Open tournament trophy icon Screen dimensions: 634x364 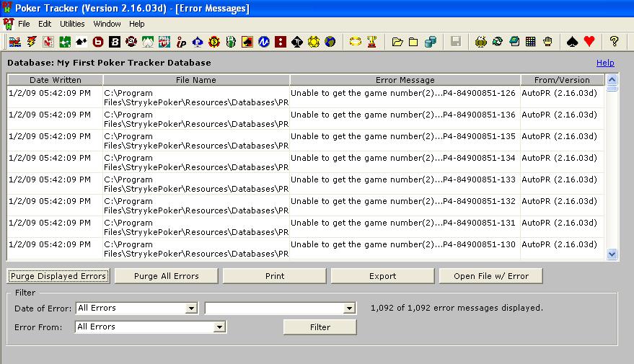372,42
